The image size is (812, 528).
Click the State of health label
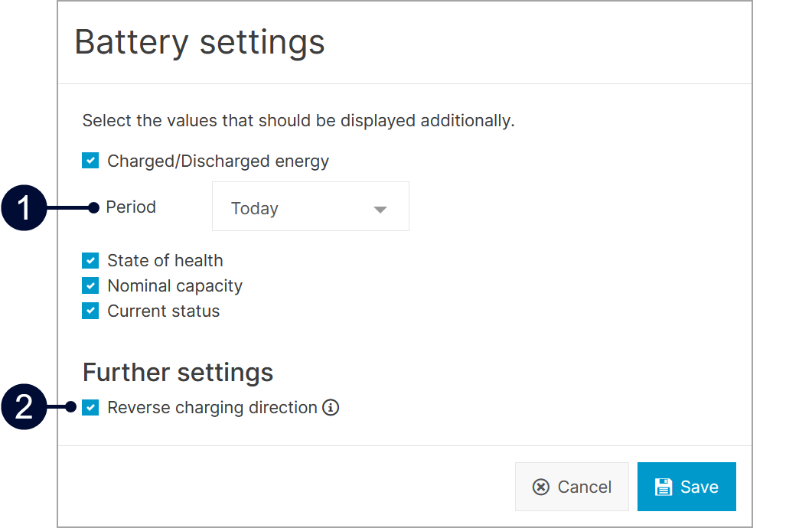click(165, 261)
